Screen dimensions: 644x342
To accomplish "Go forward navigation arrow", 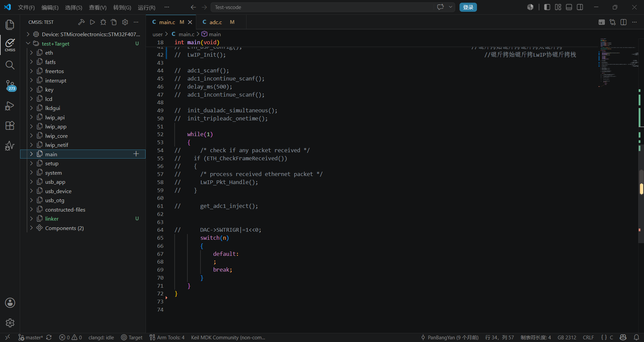I will point(204,7).
